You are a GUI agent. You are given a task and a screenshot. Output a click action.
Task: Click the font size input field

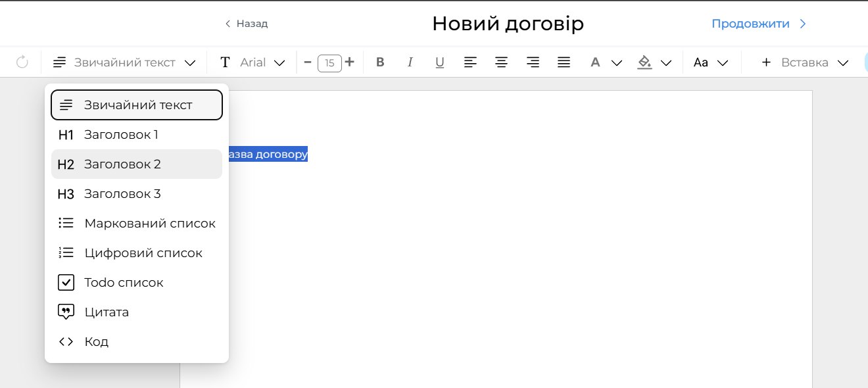click(x=329, y=63)
